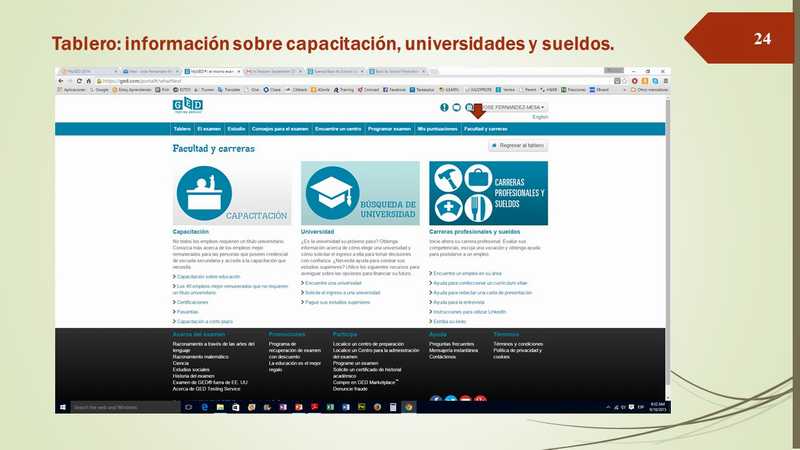This screenshot has height=450, width=800.
Task: Select Consejos para el examen in navigation
Action: pyautogui.click(x=280, y=129)
